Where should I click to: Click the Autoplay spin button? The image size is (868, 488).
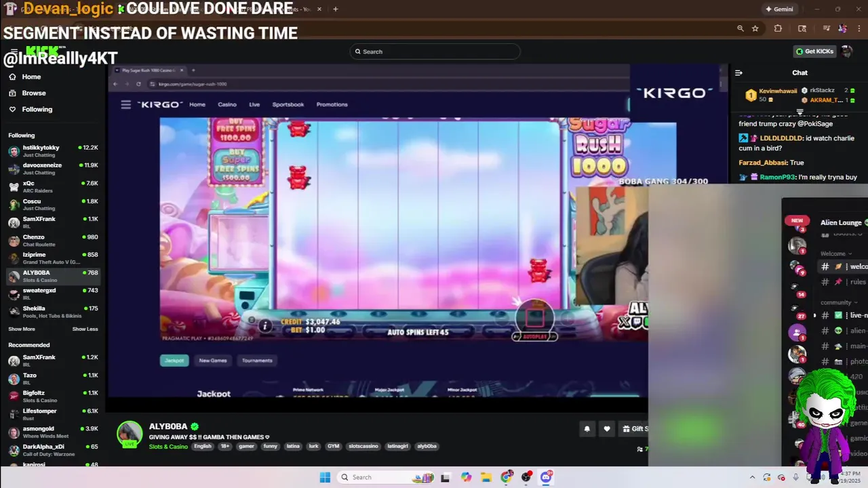tap(534, 320)
